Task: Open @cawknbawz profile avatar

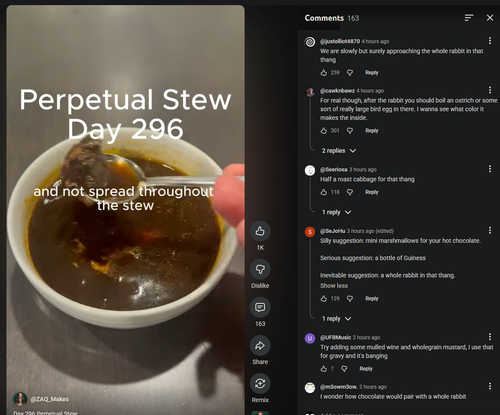Action: coord(310,92)
